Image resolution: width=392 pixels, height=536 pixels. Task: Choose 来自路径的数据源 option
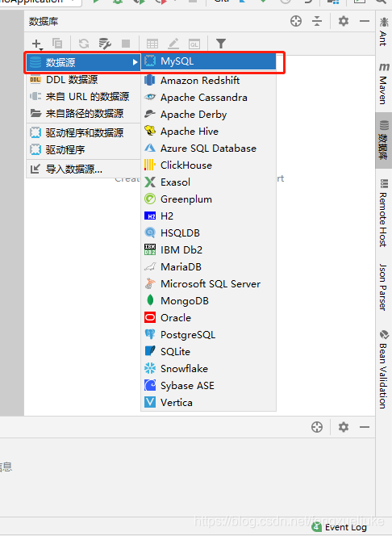tap(84, 113)
